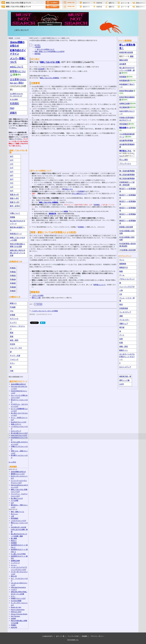
Task: Open ロストメディア under サブコンテンツ
Action: tap(125, 367)
